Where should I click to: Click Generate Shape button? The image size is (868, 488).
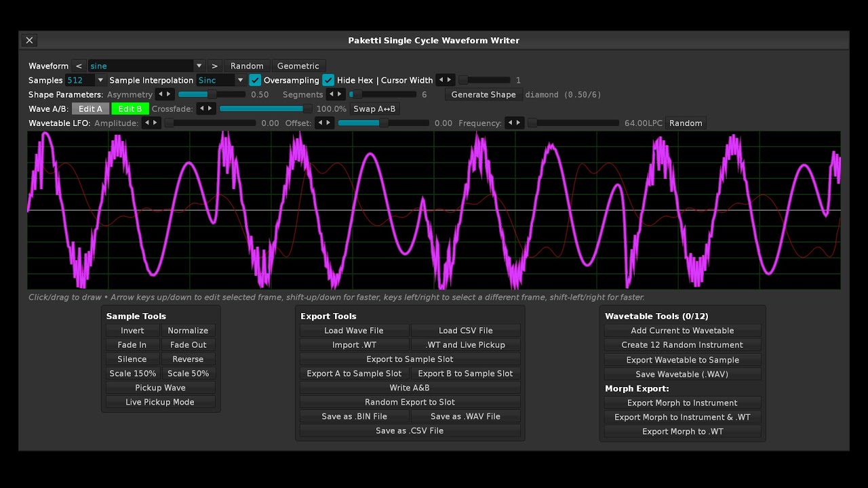(484, 94)
